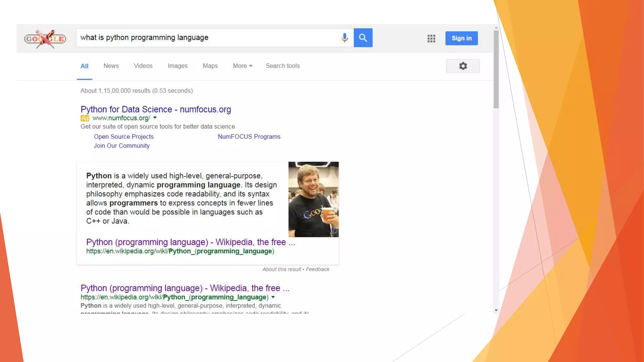Open the settings gear menu
Image resolution: width=644 pixels, height=362 pixels.
(463, 66)
